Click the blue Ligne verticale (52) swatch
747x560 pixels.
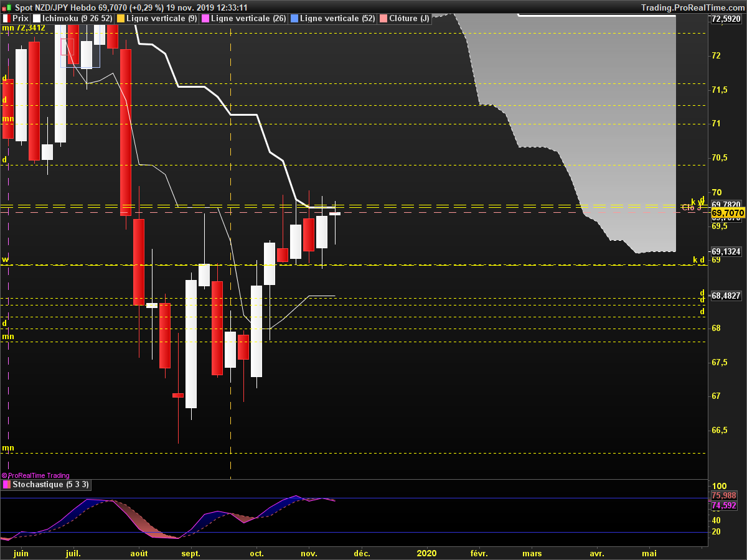pos(294,18)
